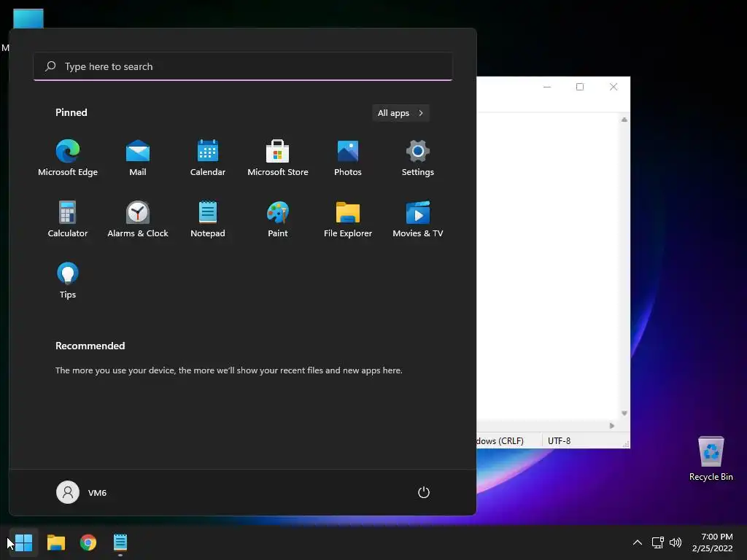
Task: Show hidden system tray icons
Action: (x=637, y=542)
